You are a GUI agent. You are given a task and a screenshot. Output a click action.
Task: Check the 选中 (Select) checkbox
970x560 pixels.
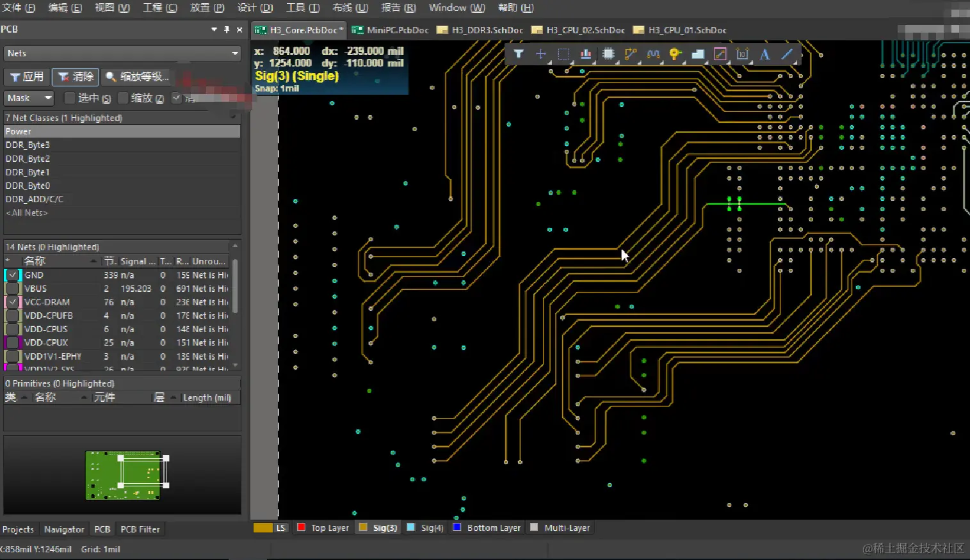70,98
